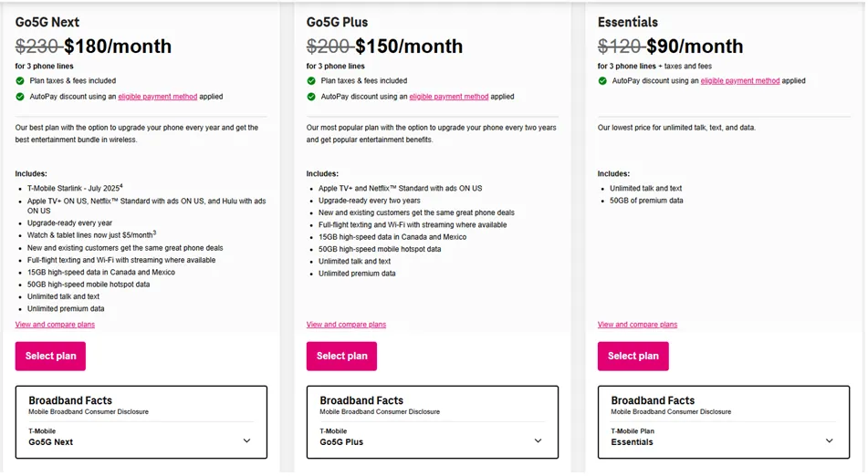Click green checkmark beside Go5G Plus AutoPay discount
Screen dimensions: 868x476
pyautogui.click(x=311, y=97)
